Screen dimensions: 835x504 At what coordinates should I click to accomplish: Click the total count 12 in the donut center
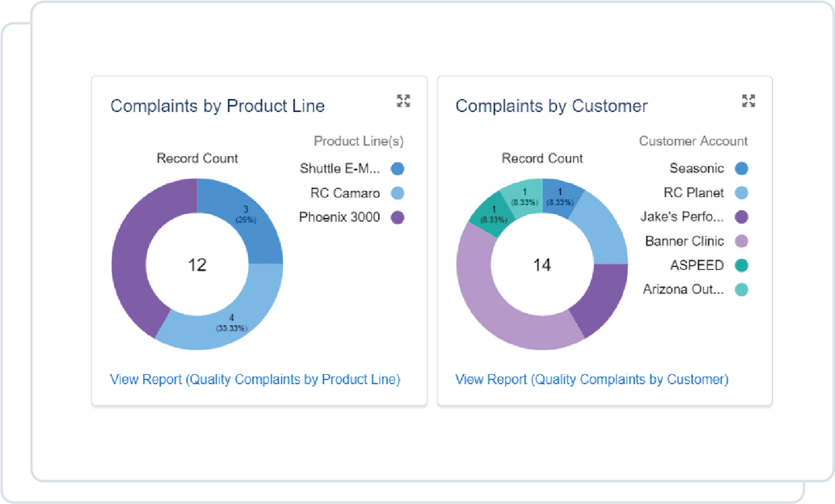[198, 264]
